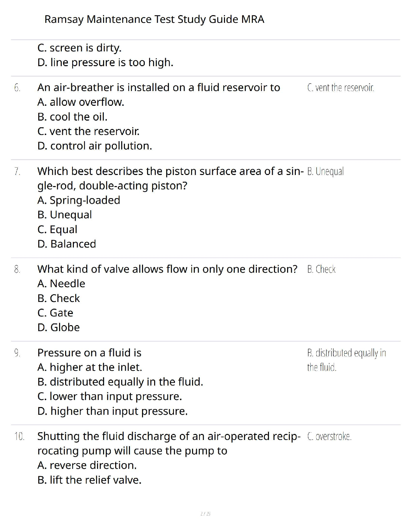
Task: Click answer option C. vent the reservoir.
Action: (89, 131)
